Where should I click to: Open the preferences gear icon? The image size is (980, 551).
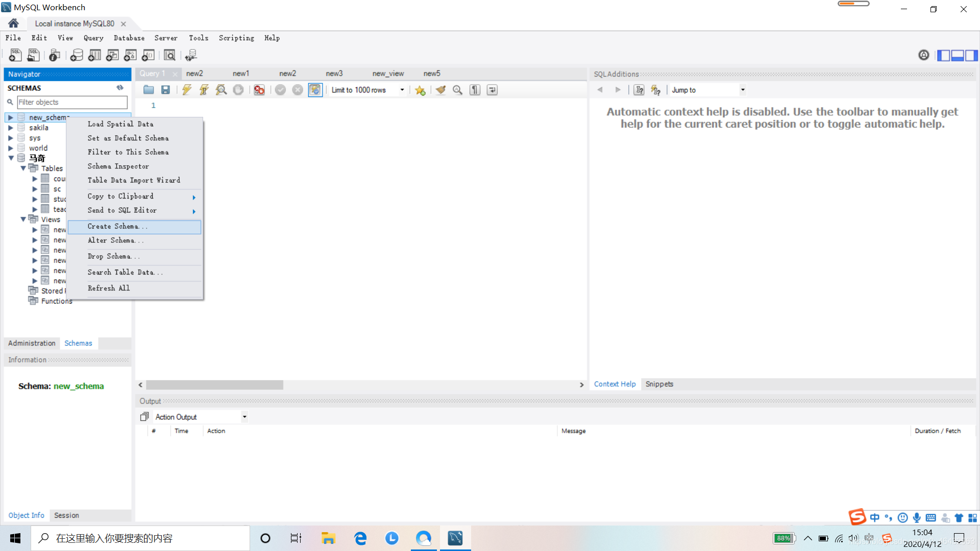(924, 55)
